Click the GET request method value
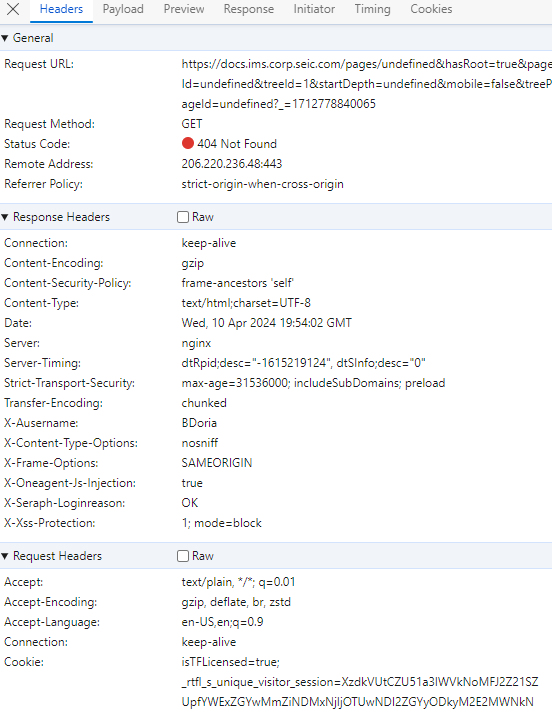Viewport: 552px width, 711px height. point(192,124)
